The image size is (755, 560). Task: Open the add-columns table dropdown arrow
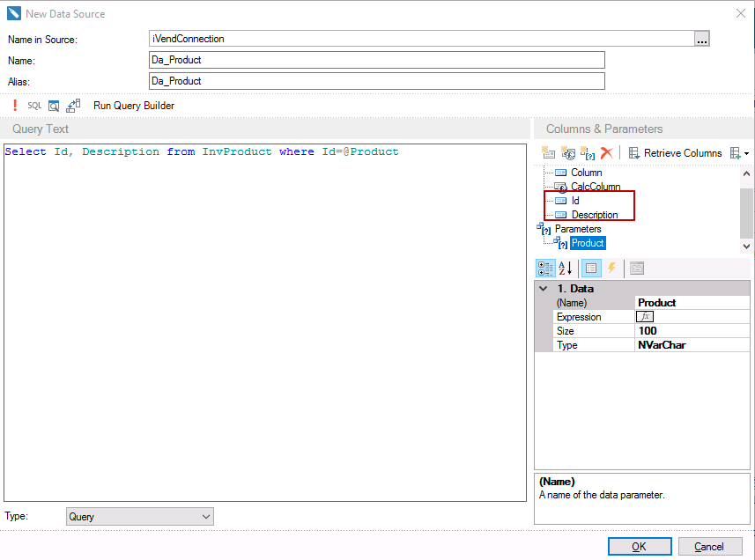(746, 153)
